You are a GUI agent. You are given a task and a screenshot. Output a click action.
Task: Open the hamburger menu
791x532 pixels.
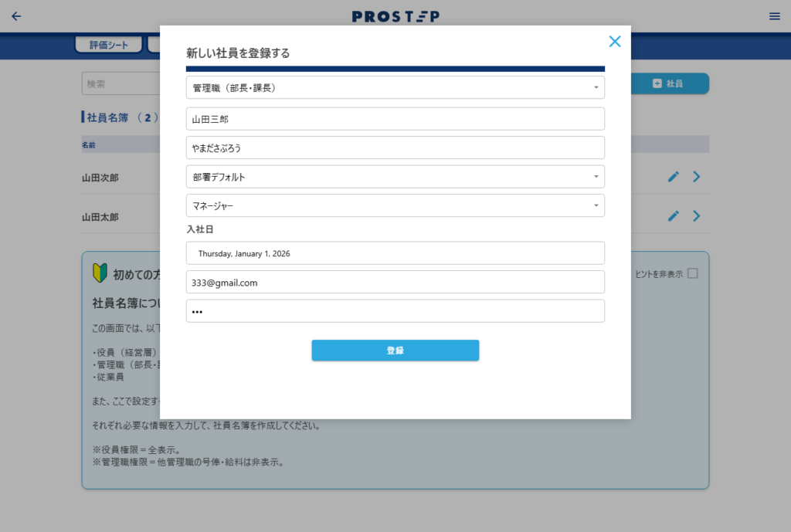[x=774, y=16]
